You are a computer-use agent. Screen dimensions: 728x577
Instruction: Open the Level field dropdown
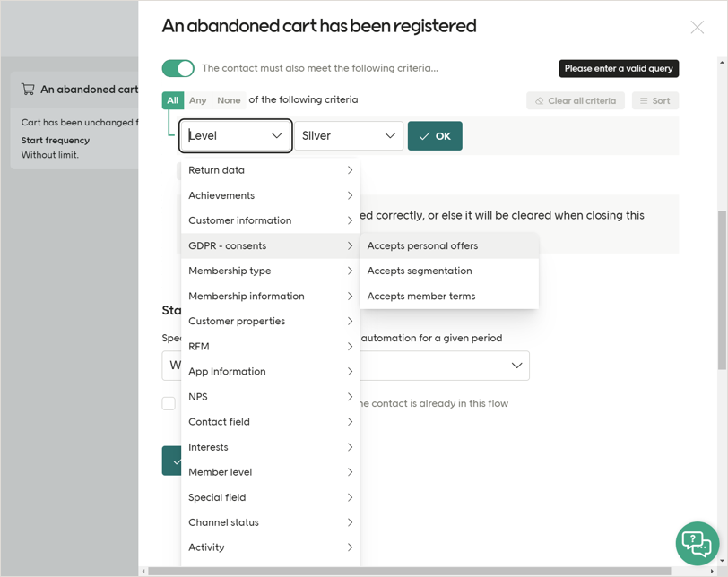point(235,136)
